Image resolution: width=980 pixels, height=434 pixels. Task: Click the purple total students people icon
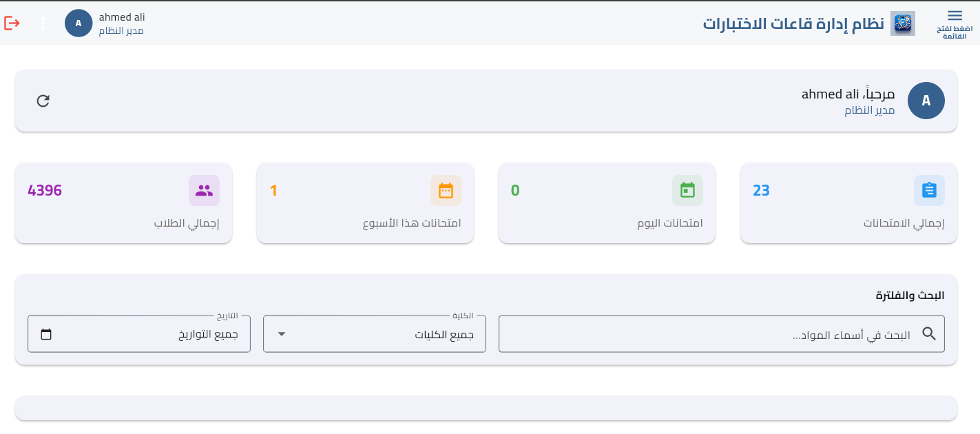[204, 190]
